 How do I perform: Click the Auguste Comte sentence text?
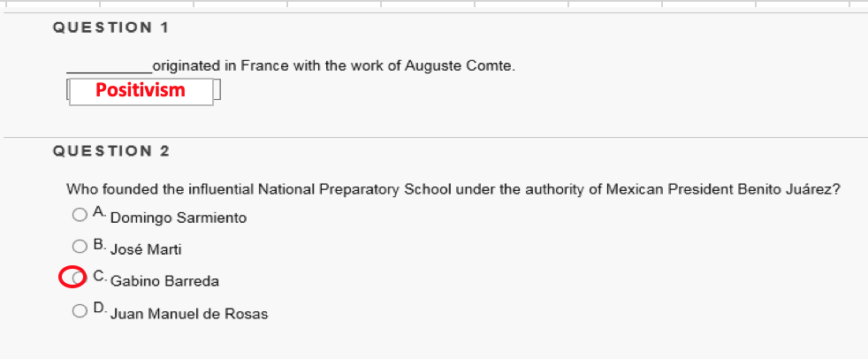pyautogui.click(x=333, y=66)
